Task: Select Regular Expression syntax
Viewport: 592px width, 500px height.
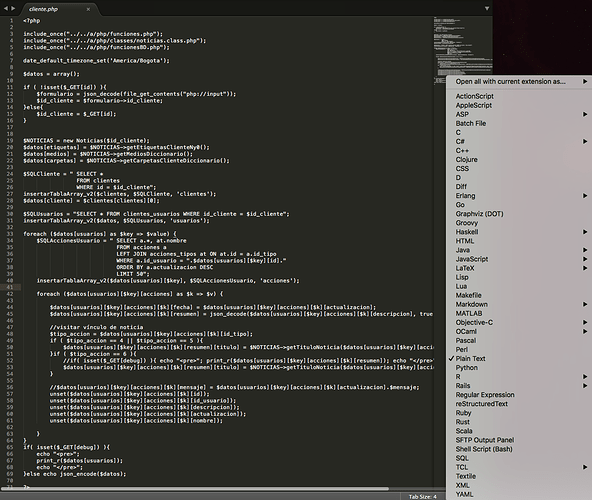Action: pyautogui.click(x=519, y=395)
